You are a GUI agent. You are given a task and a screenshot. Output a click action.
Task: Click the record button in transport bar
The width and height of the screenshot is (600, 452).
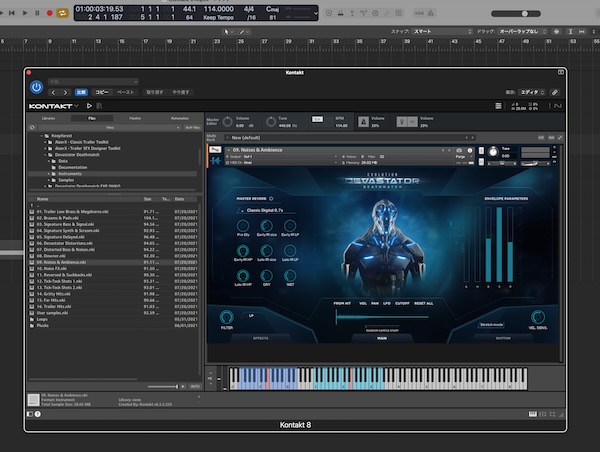pos(50,13)
